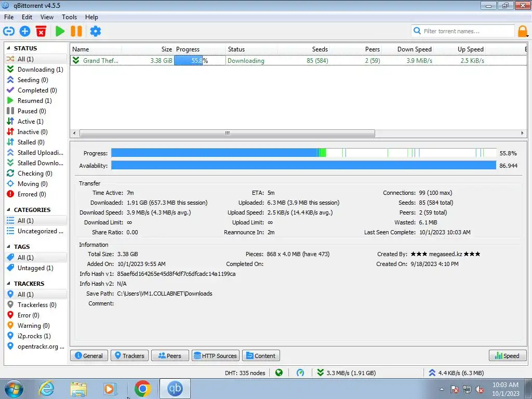
Task: Open the View menu
Action: tap(47, 17)
